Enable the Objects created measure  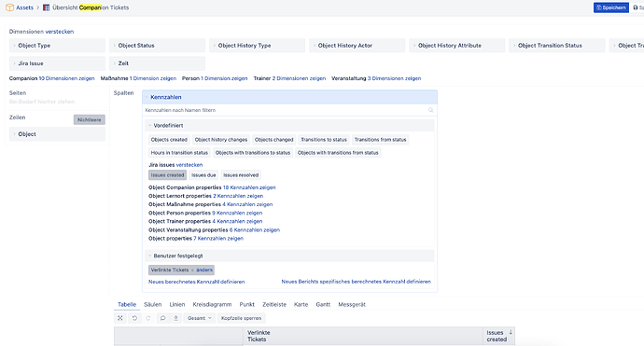click(x=169, y=140)
